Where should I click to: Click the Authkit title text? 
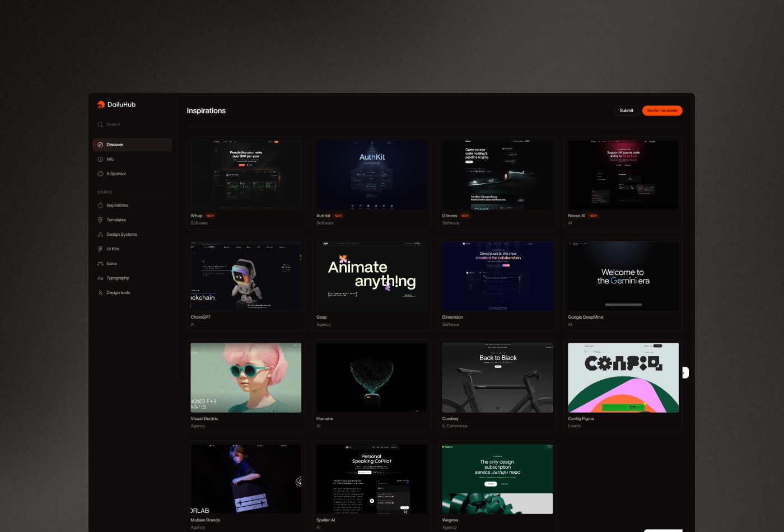coord(323,216)
